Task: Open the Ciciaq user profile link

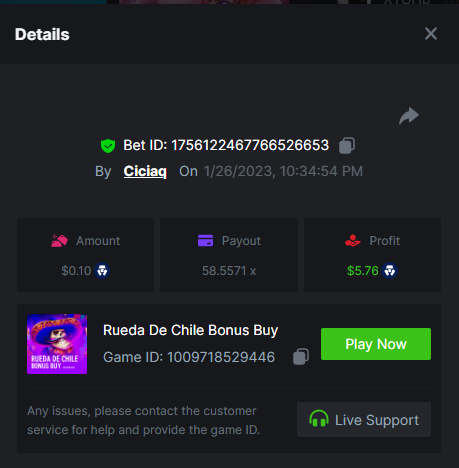Action: tap(145, 171)
